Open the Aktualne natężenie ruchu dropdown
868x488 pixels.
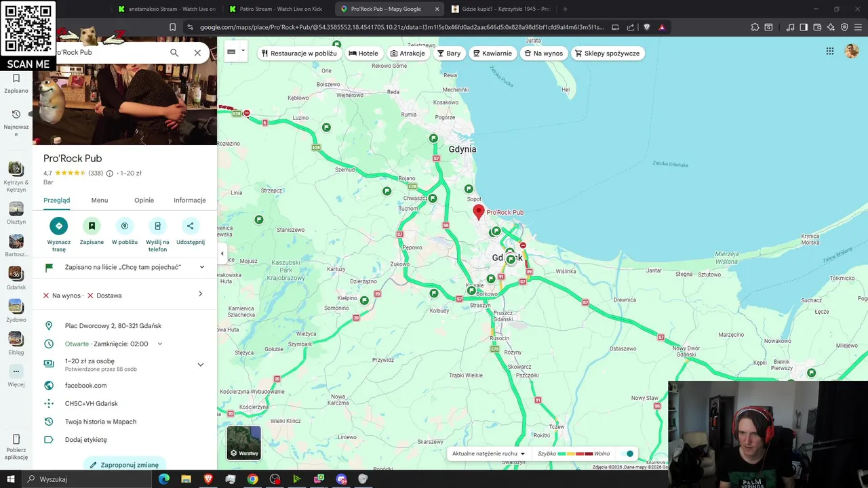pos(488,453)
